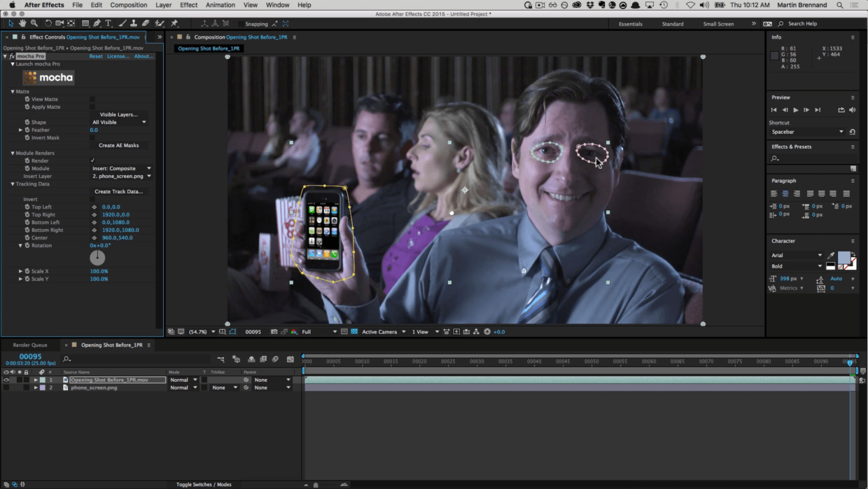This screenshot has width=868, height=489.
Task: Expand layer 2 phone_screen.png
Action: (x=36, y=387)
